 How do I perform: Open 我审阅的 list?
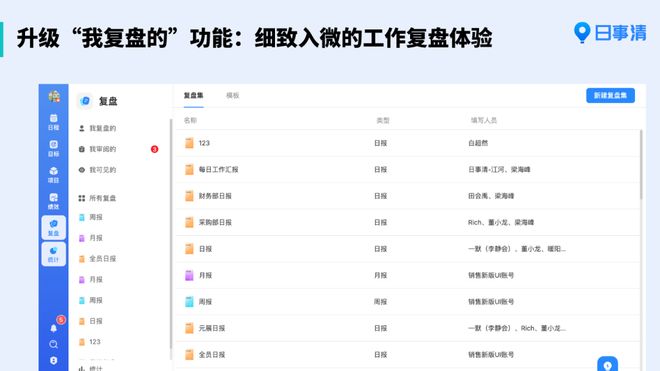click(102, 149)
